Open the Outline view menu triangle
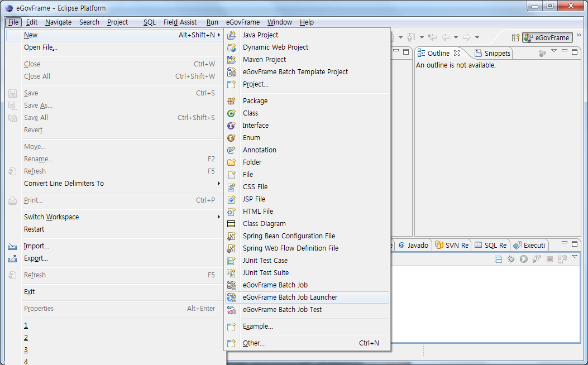Image resolution: width=588 pixels, height=365 pixels. (554, 51)
